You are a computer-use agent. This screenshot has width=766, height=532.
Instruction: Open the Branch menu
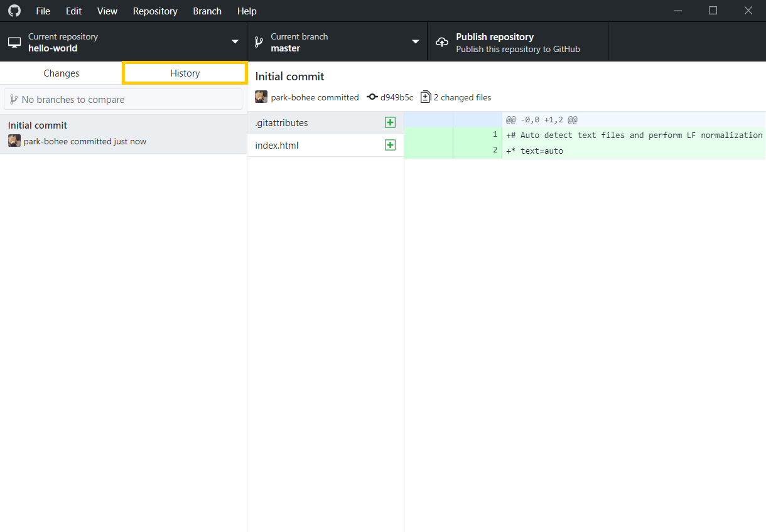coord(207,11)
